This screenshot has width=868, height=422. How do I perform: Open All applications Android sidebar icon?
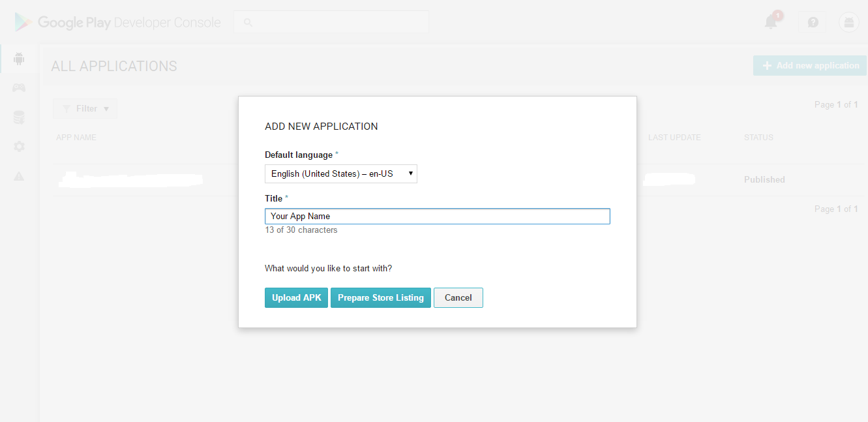(19, 59)
